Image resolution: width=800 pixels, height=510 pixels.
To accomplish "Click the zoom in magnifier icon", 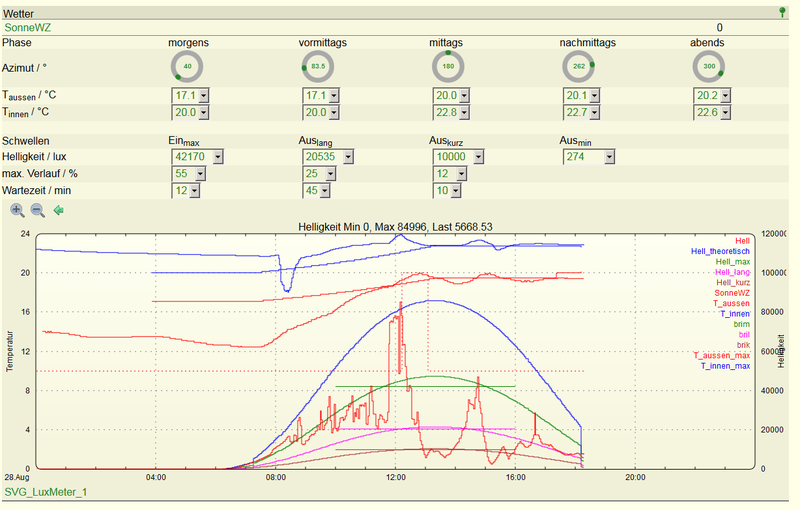I will (17, 210).
